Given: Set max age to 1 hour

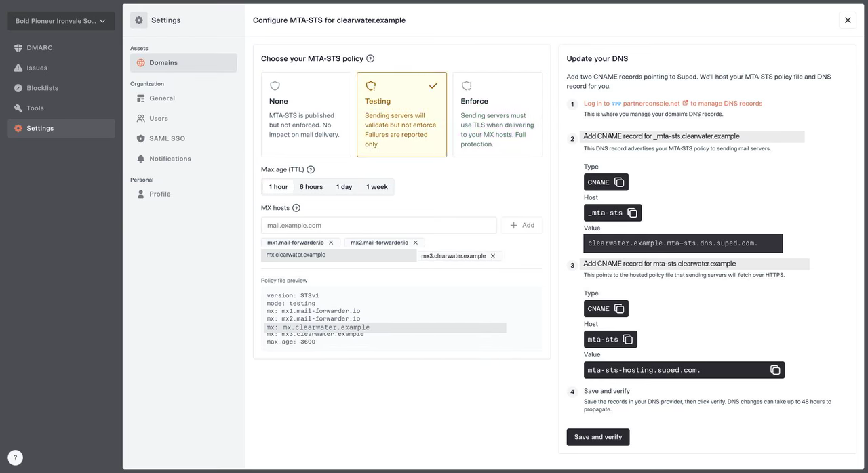Looking at the screenshot, I should [278, 187].
